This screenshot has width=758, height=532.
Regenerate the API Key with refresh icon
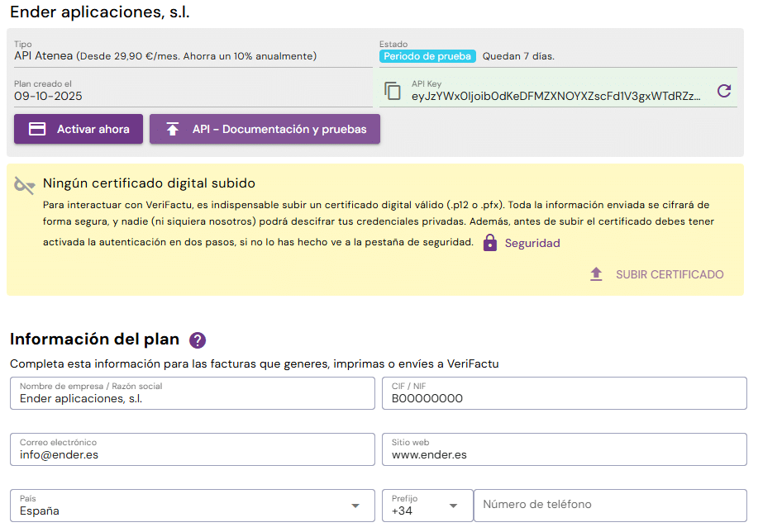(724, 91)
